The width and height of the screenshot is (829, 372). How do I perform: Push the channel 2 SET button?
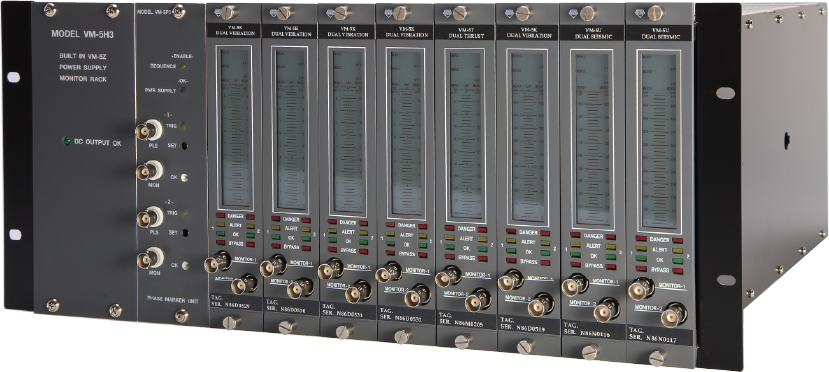[184, 232]
